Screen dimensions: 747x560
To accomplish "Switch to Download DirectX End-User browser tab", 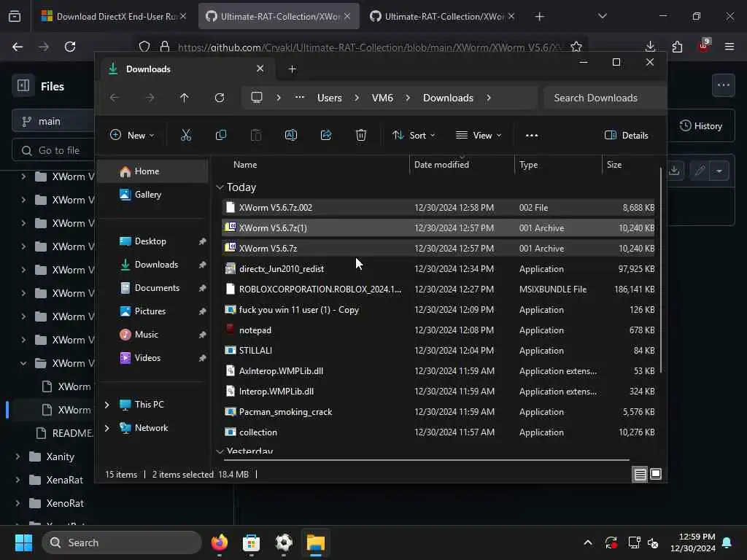I will [113, 17].
